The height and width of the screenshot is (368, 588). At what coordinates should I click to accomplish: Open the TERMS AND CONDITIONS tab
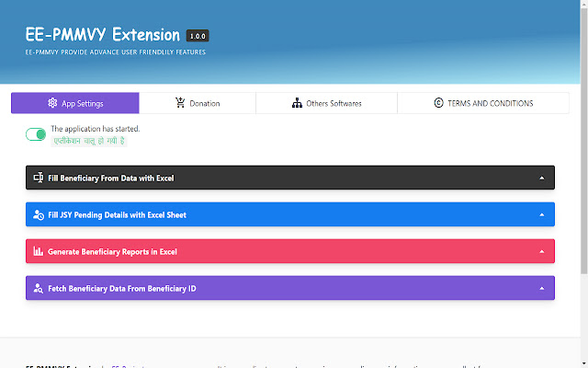pos(483,103)
